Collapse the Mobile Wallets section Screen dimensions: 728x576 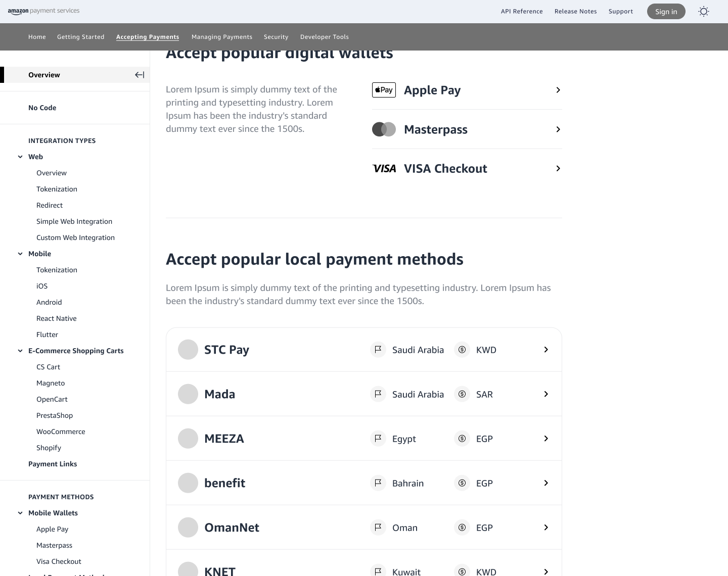click(x=20, y=513)
